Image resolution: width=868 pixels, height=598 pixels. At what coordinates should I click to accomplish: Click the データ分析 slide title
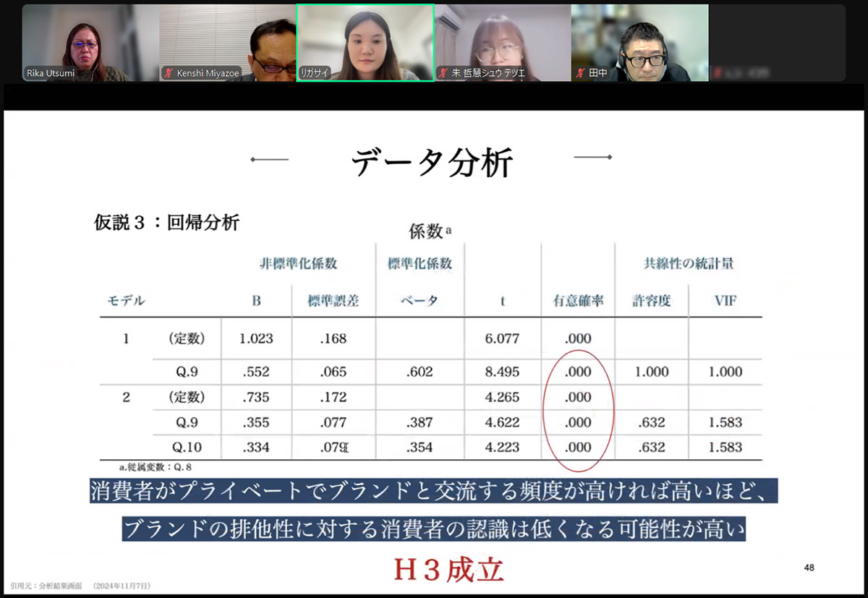(x=432, y=163)
